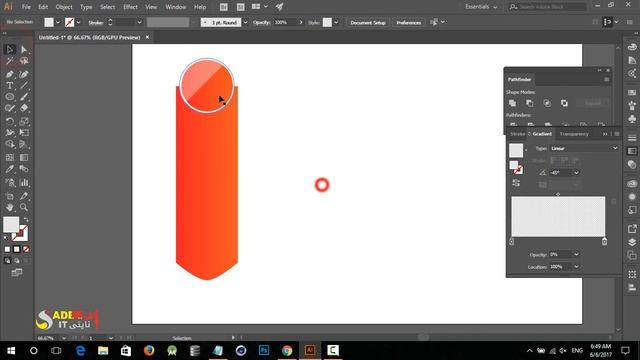
Task: Click Exclude shape mode in Pathfinder
Action: click(564, 103)
